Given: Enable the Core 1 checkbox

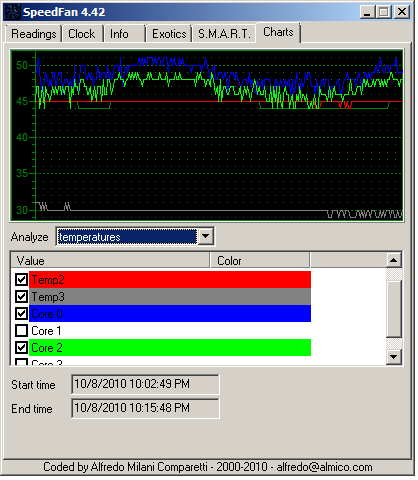Looking at the screenshot, I should point(22,331).
